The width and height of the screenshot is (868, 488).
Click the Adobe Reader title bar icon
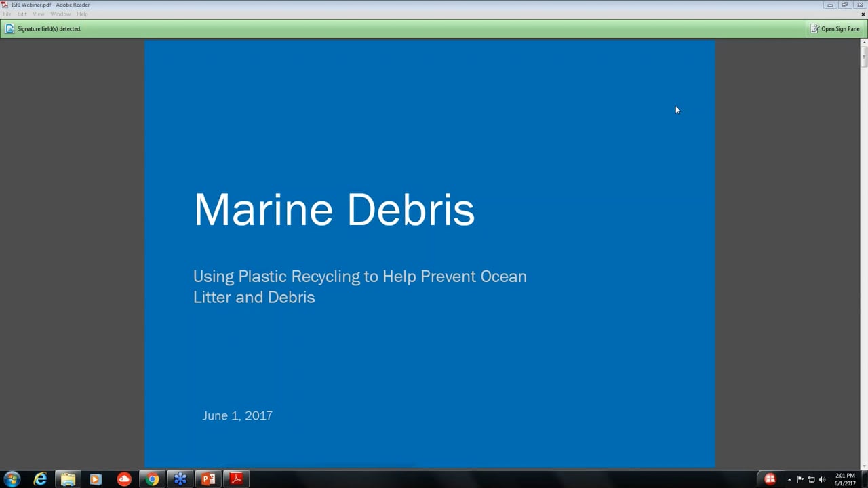(x=5, y=5)
